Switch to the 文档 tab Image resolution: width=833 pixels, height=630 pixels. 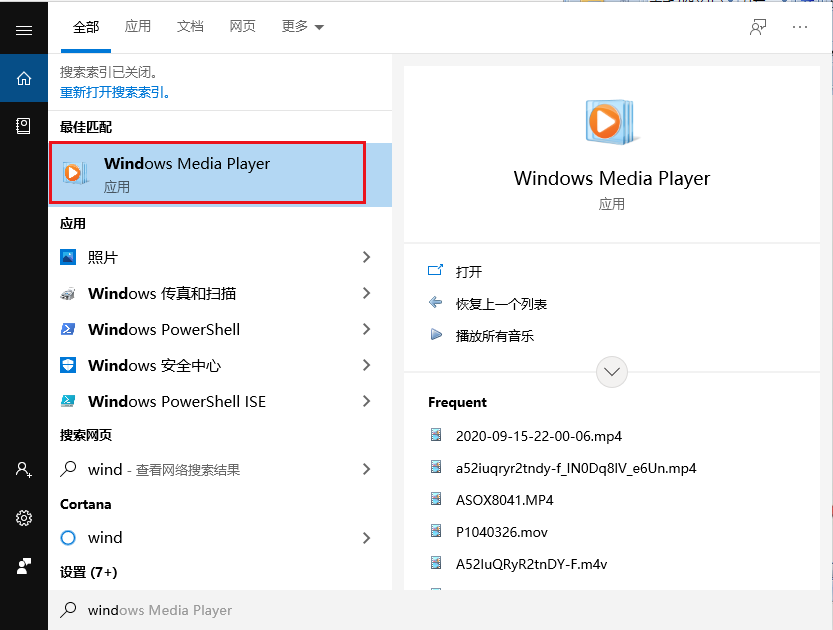190,27
